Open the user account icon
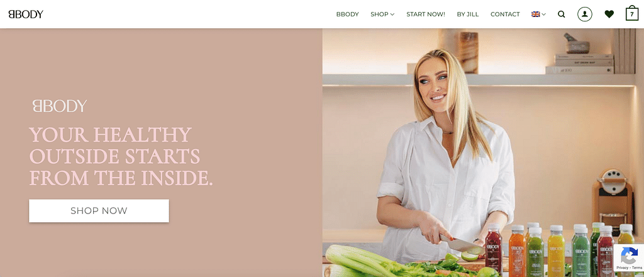Image resolution: width=644 pixels, height=277 pixels. pos(584,14)
